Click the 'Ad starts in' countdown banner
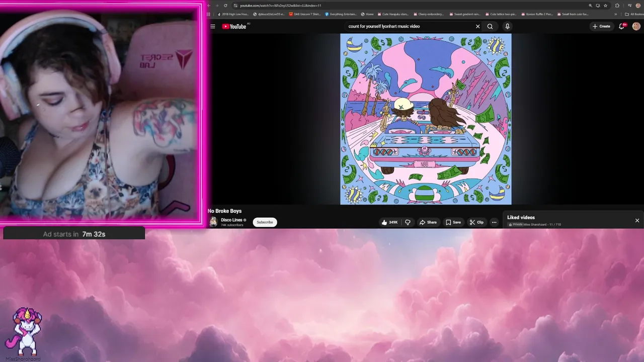644x362 pixels. 74,234
